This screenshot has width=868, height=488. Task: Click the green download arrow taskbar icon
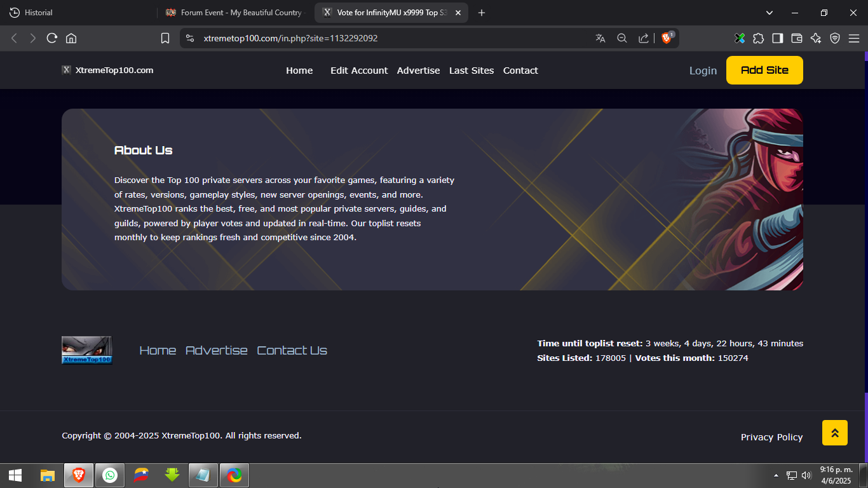click(x=172, y=475)
